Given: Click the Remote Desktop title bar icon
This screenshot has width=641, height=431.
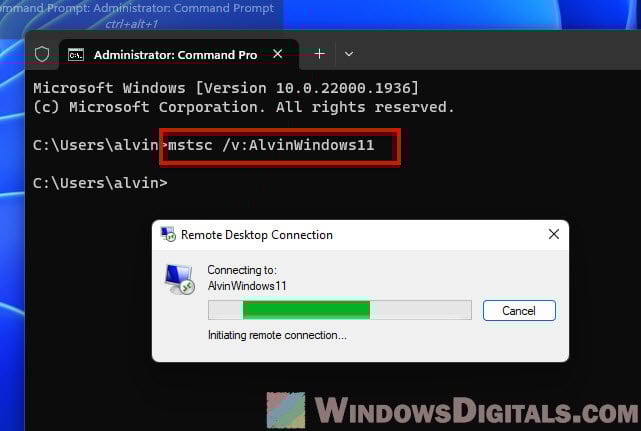Looking at the screenshot, I should [x=168, y=234].
